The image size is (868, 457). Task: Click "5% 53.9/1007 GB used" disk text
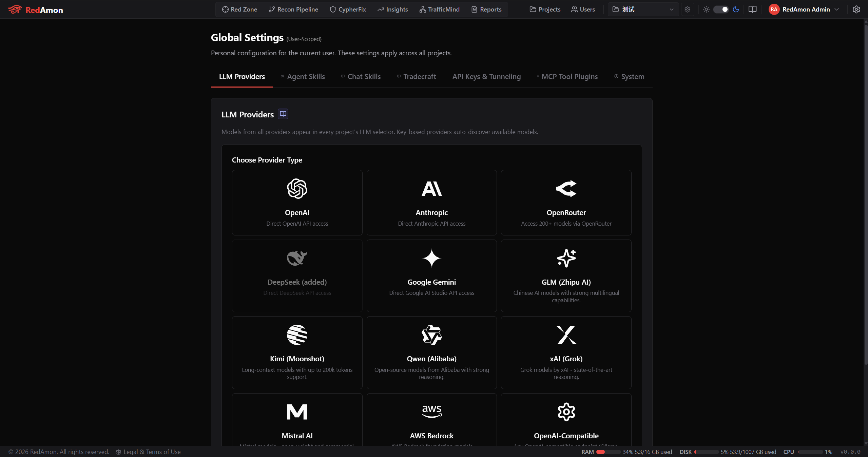click(748, 452)
